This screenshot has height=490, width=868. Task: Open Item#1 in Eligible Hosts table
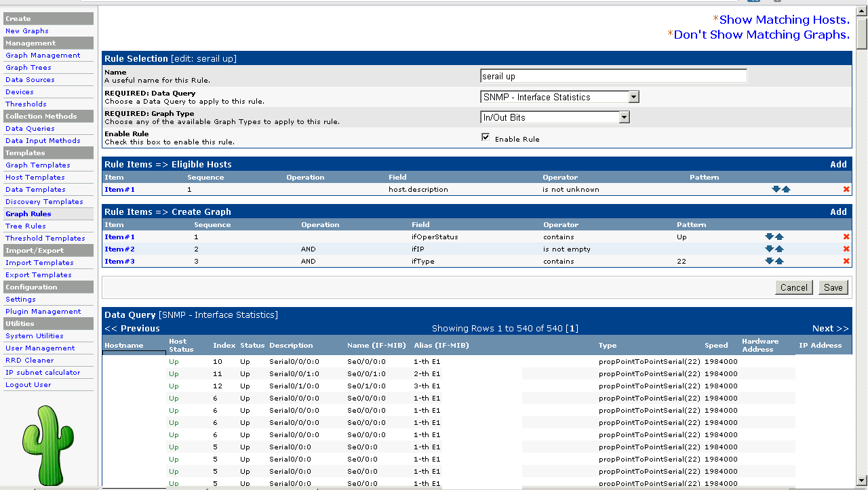pos(120,190)
